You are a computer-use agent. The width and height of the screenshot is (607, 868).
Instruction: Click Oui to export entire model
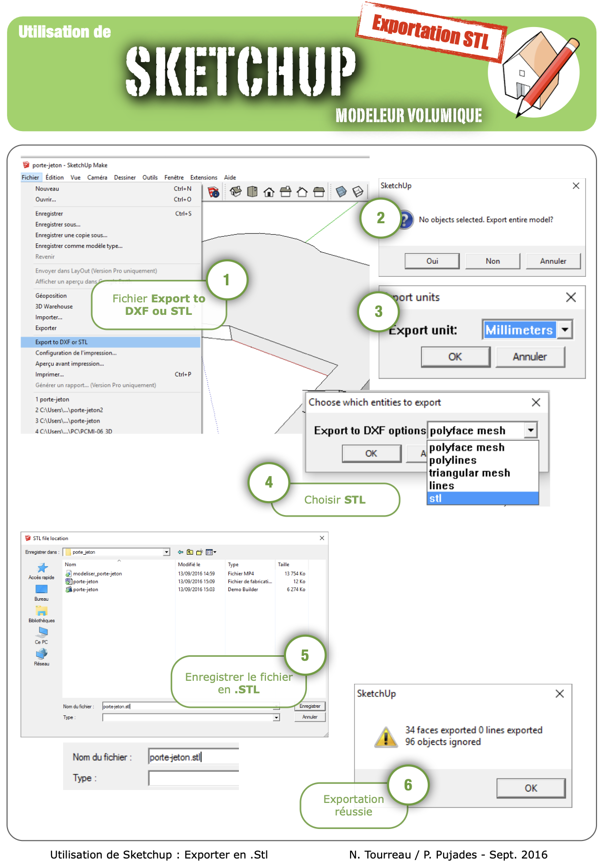[432, 261]
